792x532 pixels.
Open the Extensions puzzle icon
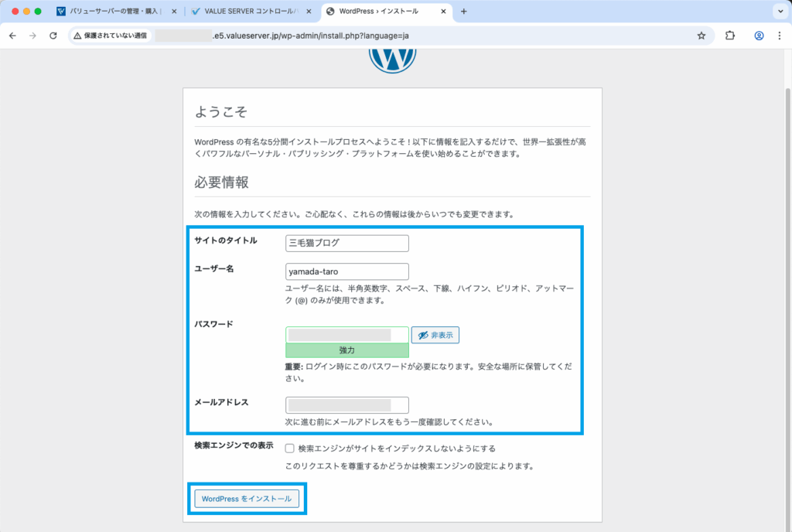tap(730, 36)
